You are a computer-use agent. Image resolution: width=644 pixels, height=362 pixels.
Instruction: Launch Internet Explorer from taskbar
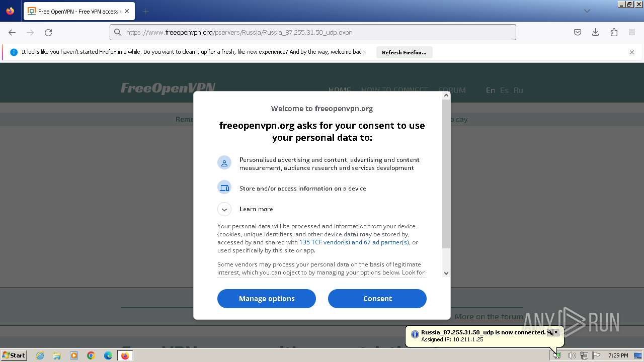(40, 355)
